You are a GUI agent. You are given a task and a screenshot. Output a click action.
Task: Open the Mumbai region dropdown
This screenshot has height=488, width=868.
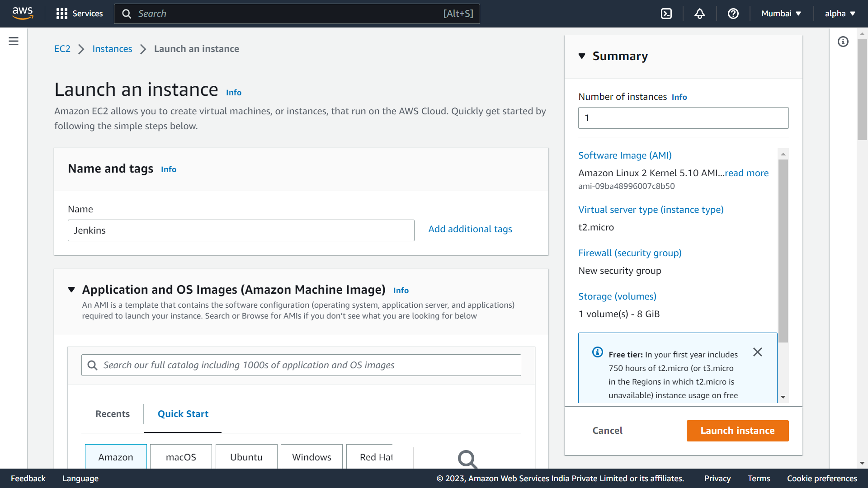(781, 14)
